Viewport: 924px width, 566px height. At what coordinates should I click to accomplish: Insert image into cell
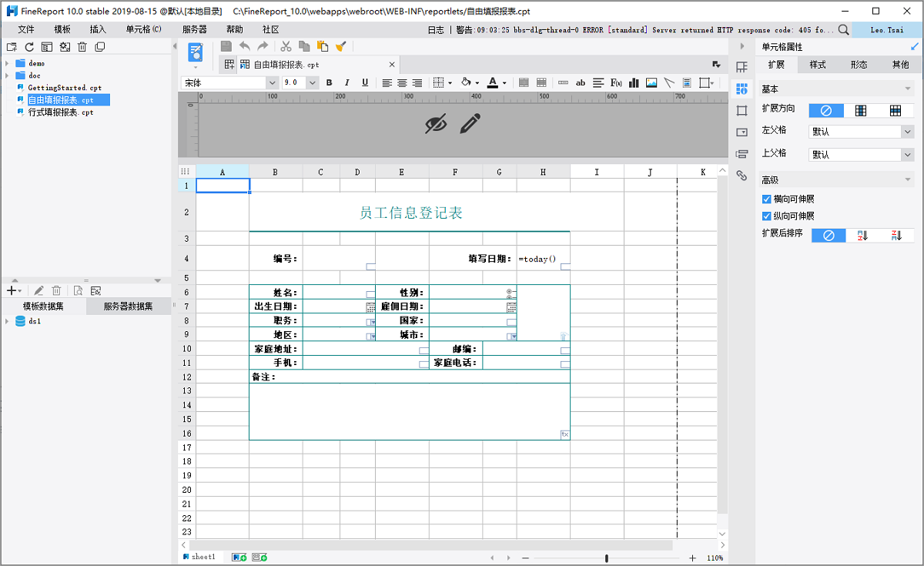point(651,82)
